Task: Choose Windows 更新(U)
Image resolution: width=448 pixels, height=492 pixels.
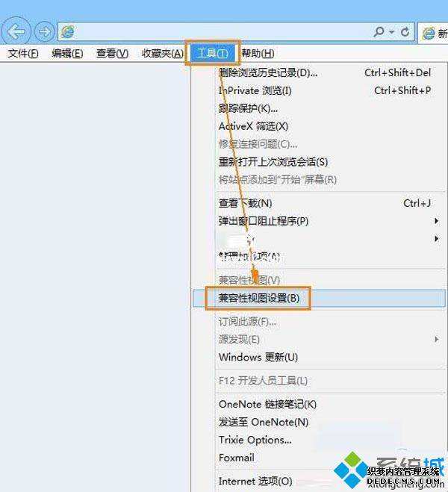Action: pyautogui.click(x=319, y=358)
